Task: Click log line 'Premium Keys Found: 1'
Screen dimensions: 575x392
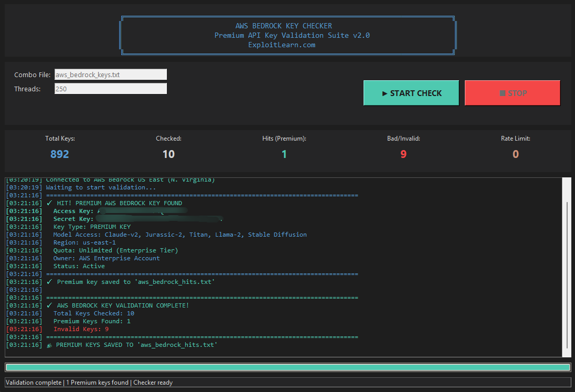Action: [69, 321]
